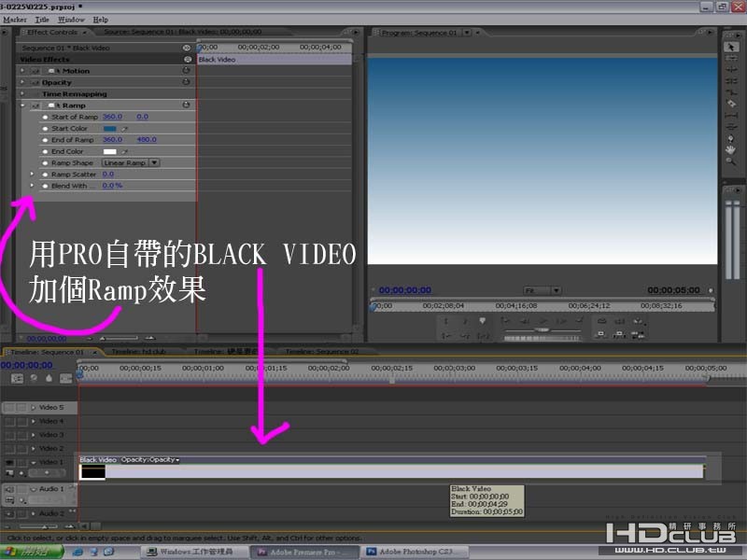747x560 pixels.
Task: Select the Pen tool in Tools panel
Action: point(731,138)
